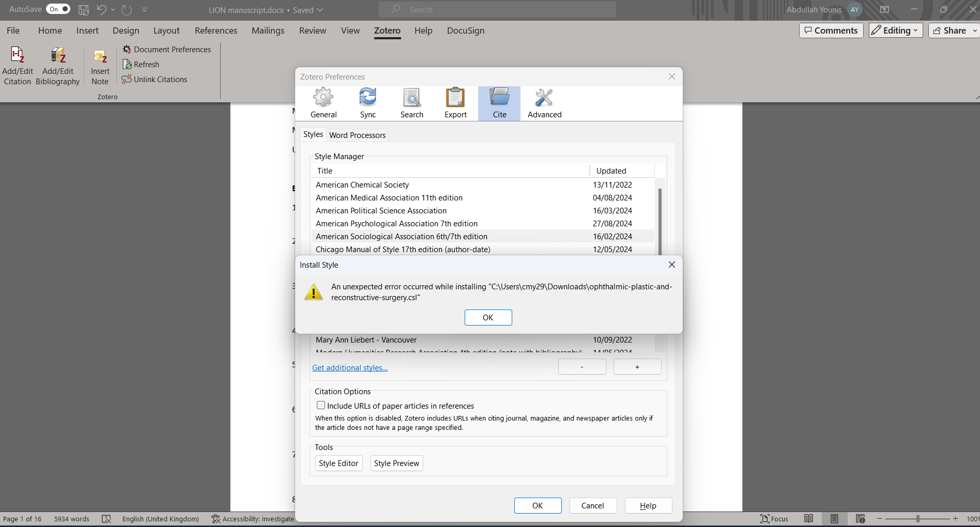Click Add/Edit Bibliography in Zotero ribbon
Viewport: 980px width, 527px height.
[x=58, y=66]
